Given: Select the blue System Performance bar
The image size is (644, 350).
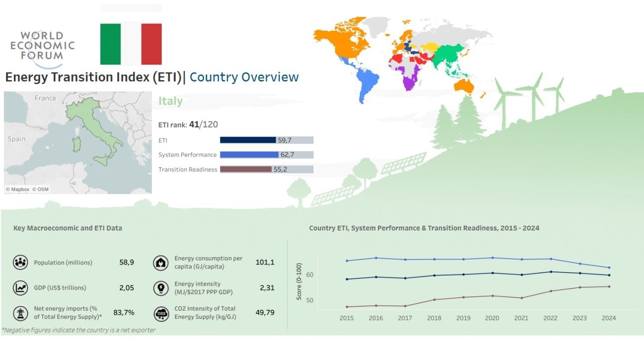Looking at the screenshot, I should [249, 155].
